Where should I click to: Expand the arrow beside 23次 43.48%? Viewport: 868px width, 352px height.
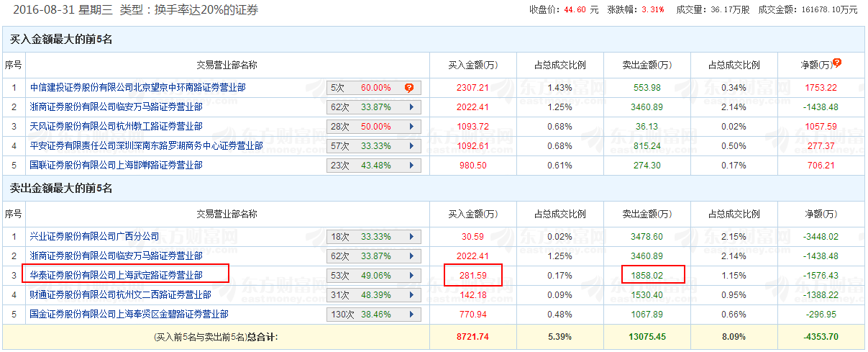point(411,166)
